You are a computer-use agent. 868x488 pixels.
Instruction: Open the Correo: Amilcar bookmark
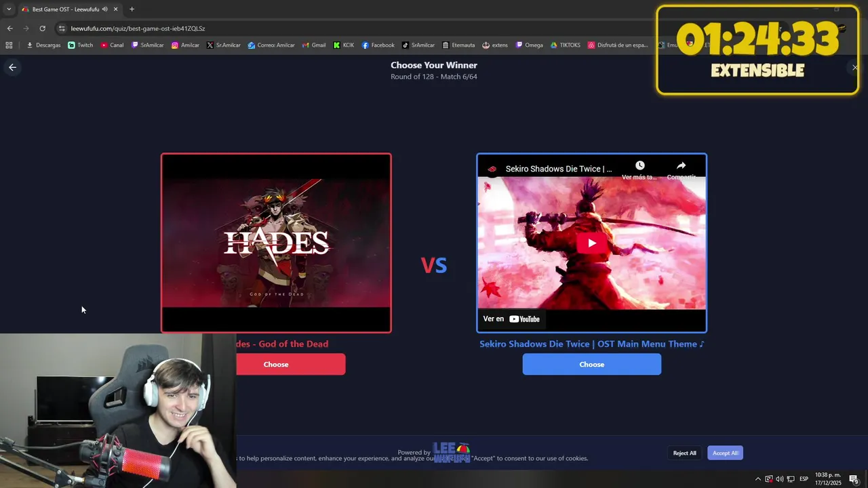[x=271, y=45]
